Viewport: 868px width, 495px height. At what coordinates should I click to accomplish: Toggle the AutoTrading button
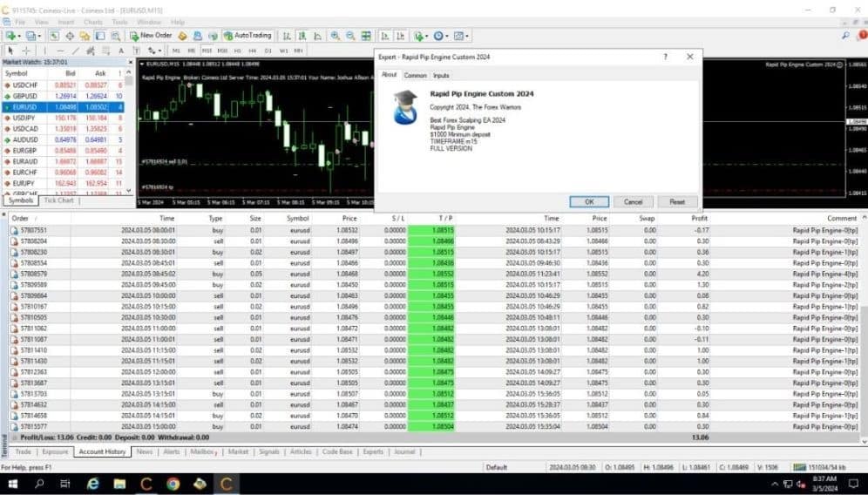247,36
